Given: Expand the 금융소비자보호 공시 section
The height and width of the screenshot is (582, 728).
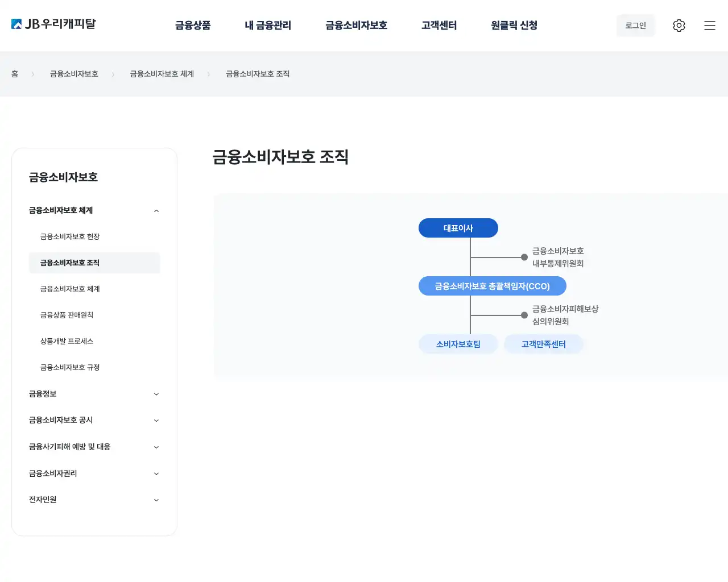Looking at the screenshot, I should [94, 420].
